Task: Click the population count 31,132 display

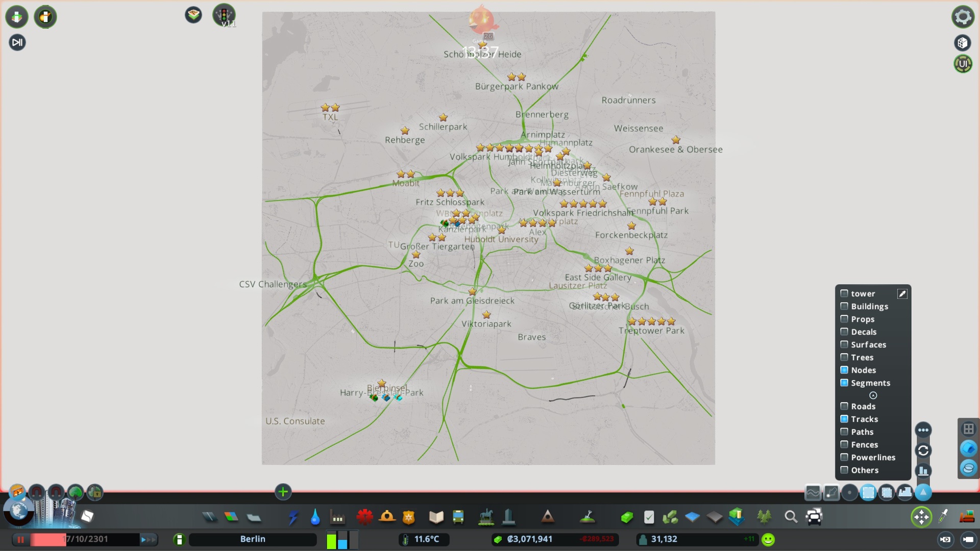Action: (664, 538)
